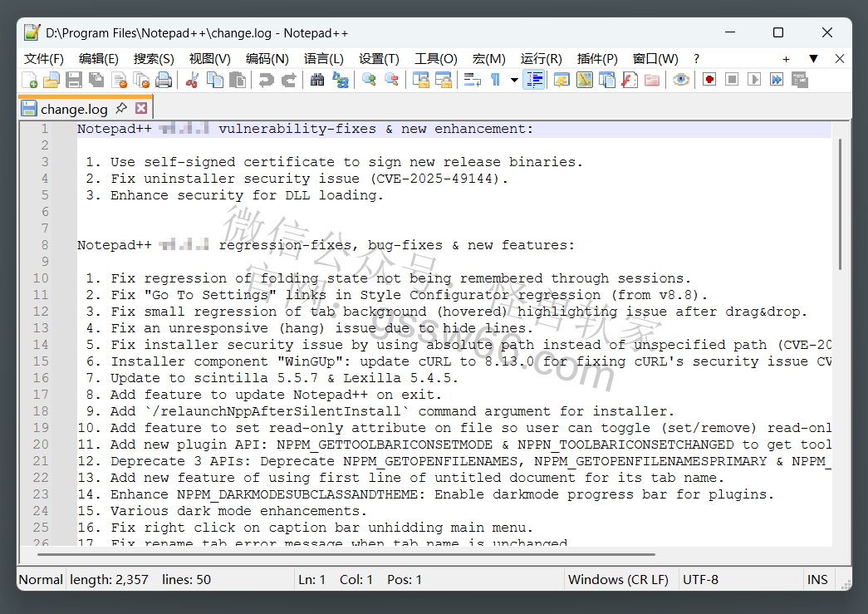
Task: Zoom in with the magnifier plus icon
Action: click(x=369, y=81)
